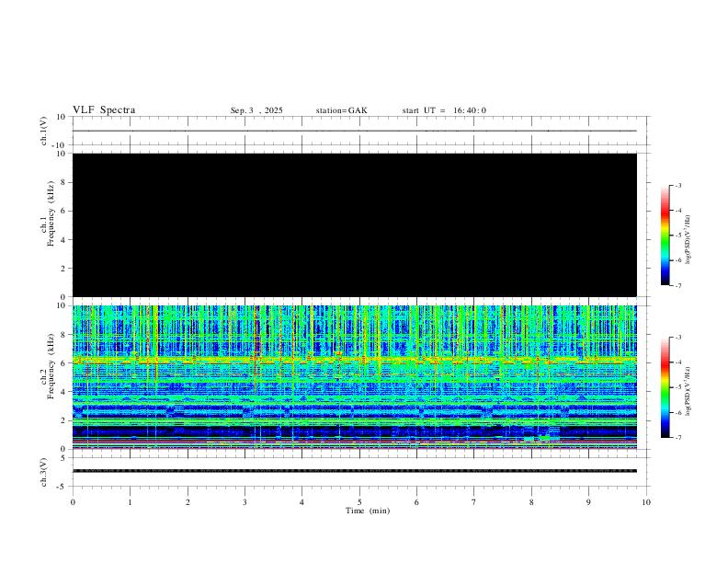Click time axis tick label '5'
The image size is (728, 563).
(x=359, y=502)
